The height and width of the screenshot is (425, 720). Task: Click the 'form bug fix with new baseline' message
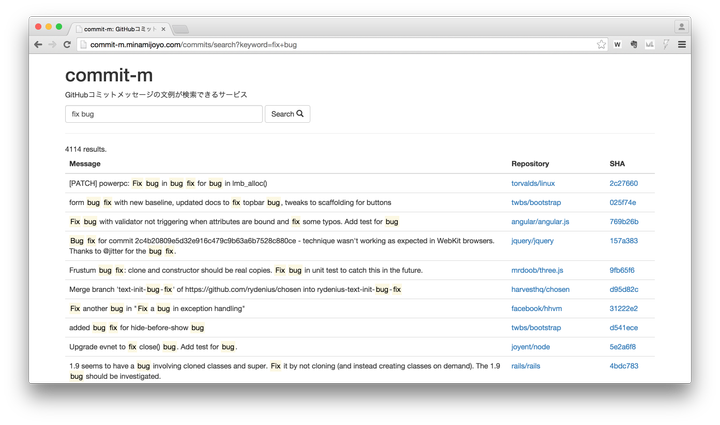(x=230, y=202)
